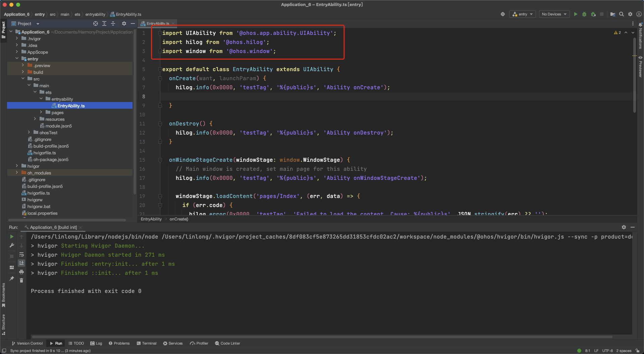Toggle soft-wrap in Run console

(x=21, y=254)
